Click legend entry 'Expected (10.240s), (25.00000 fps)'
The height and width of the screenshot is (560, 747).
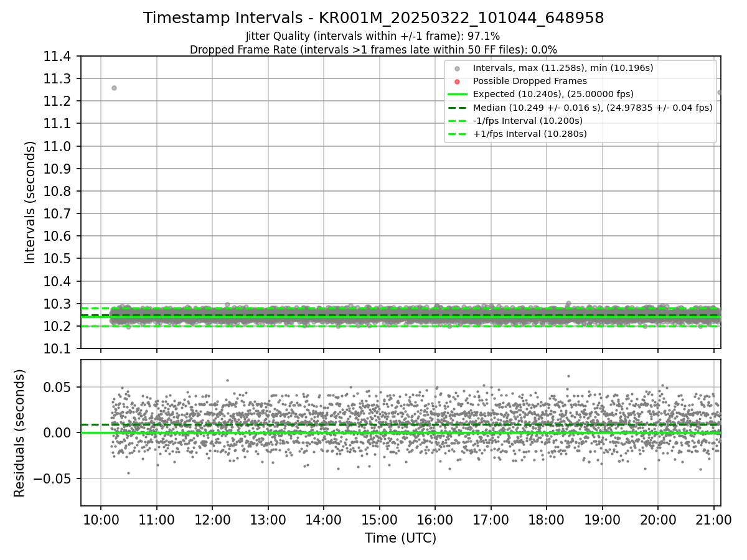coord(553,94)
